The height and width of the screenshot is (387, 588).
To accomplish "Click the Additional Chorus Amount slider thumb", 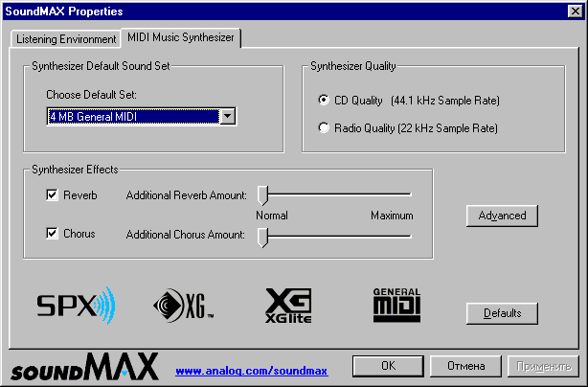I will 262,237.
